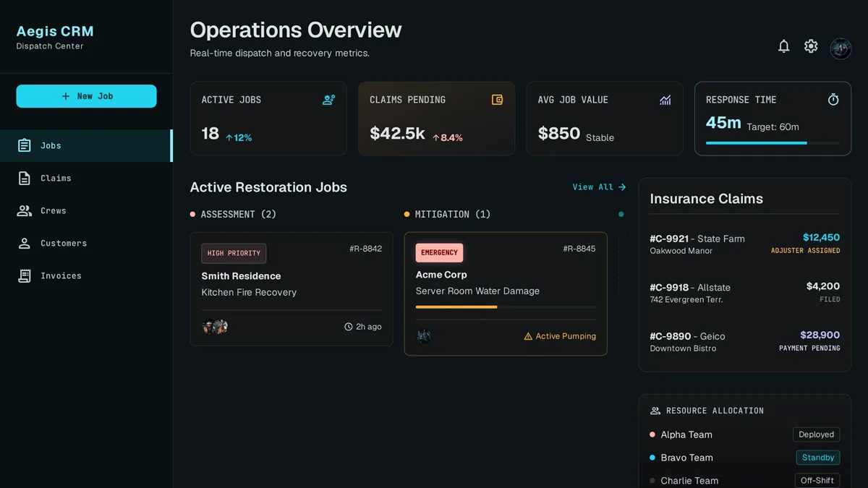Image resolution: width=868 pixels, height=488 pixels.
Task: Select Claims in the sidebar
Action: click(x=86, y=178)
